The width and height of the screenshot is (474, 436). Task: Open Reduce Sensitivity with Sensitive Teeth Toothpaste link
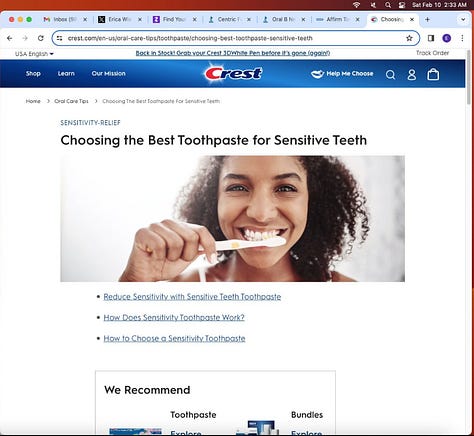[192, 297]
